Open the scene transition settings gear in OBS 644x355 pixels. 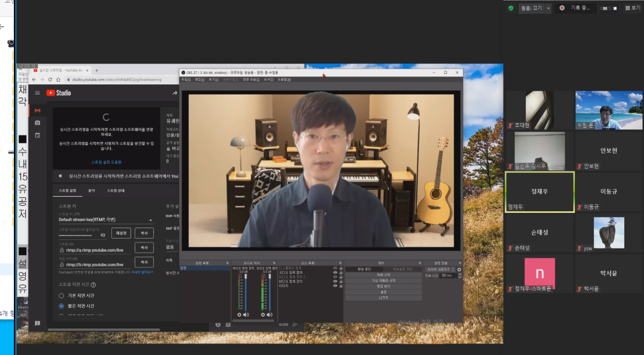(x=459, y=269)
